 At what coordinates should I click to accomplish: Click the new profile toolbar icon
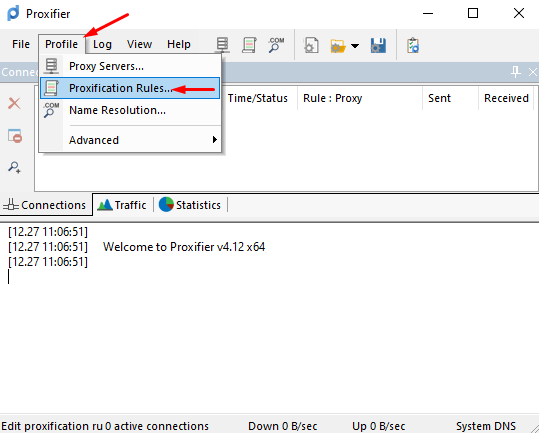pyautogui.click(x=311, y=45)
